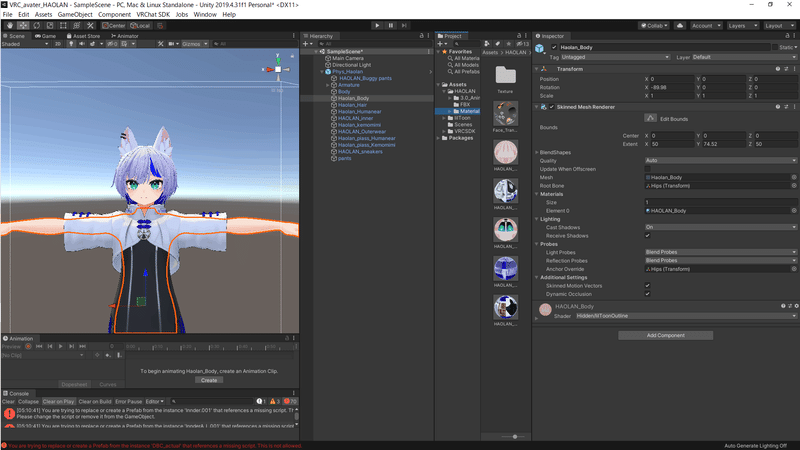Toggle Receive Shadows checkbox

click(647, 236)
